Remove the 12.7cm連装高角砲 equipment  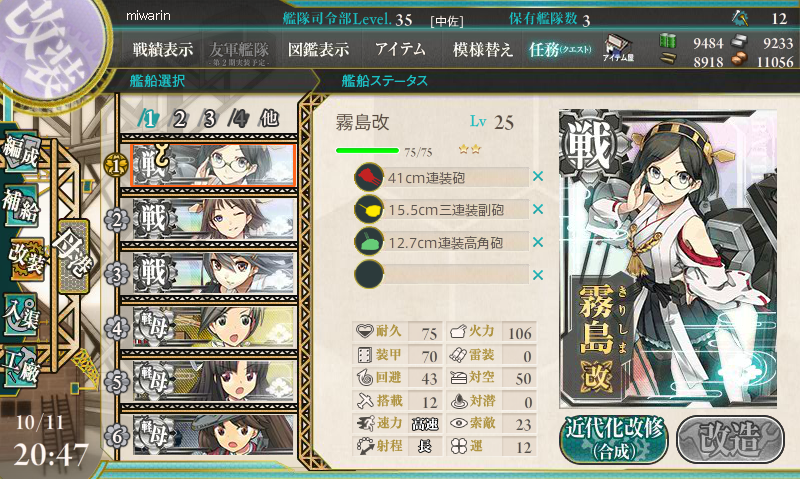[x=537, y=242]
